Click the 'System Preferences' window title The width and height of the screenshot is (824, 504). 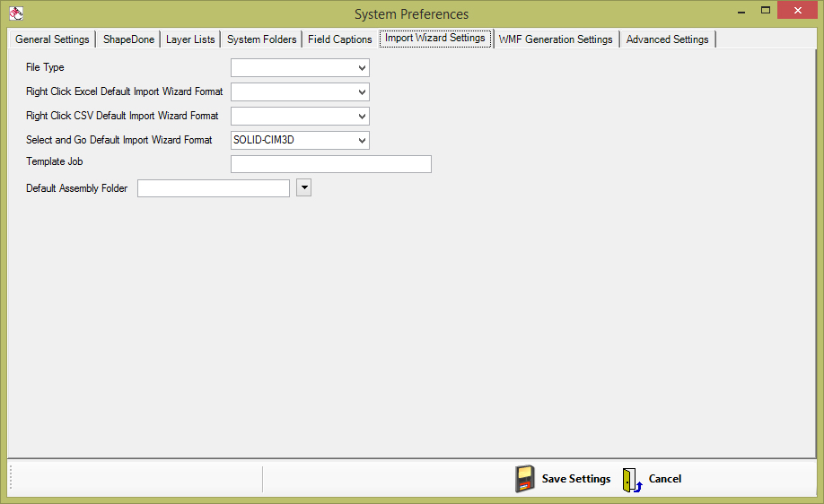[411, 14]
